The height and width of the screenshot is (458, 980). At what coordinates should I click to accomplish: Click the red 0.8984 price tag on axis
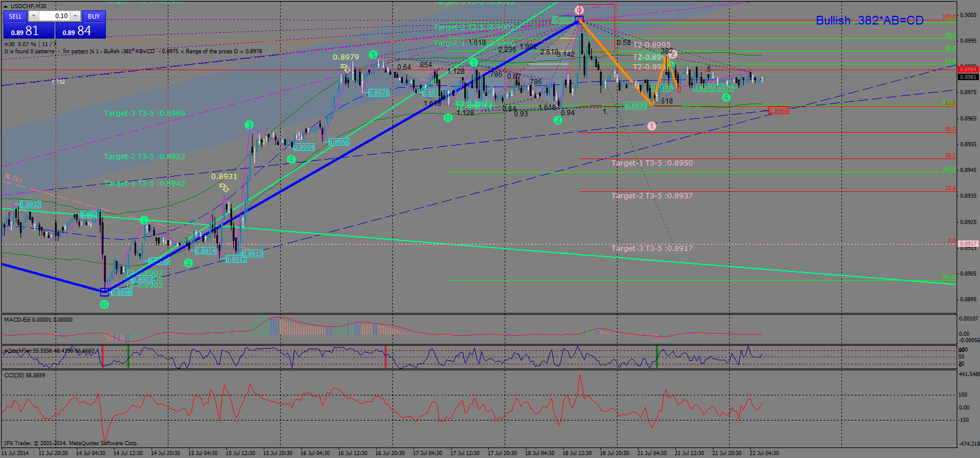[968, 70]
